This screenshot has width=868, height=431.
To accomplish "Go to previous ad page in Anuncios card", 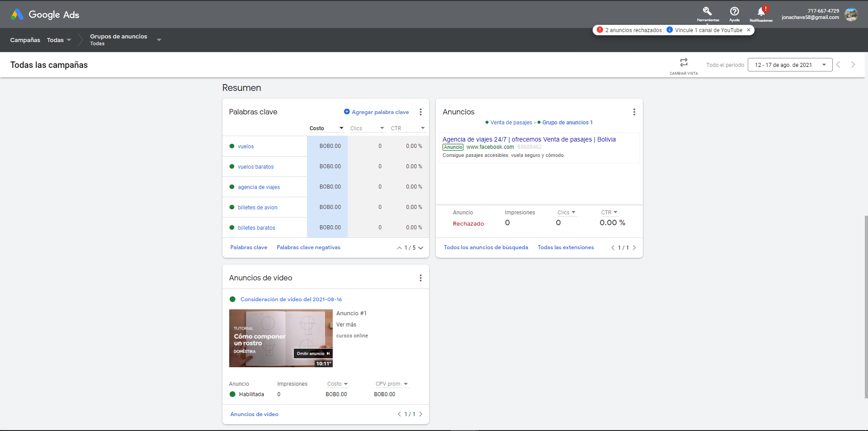I will coord(613,248).
